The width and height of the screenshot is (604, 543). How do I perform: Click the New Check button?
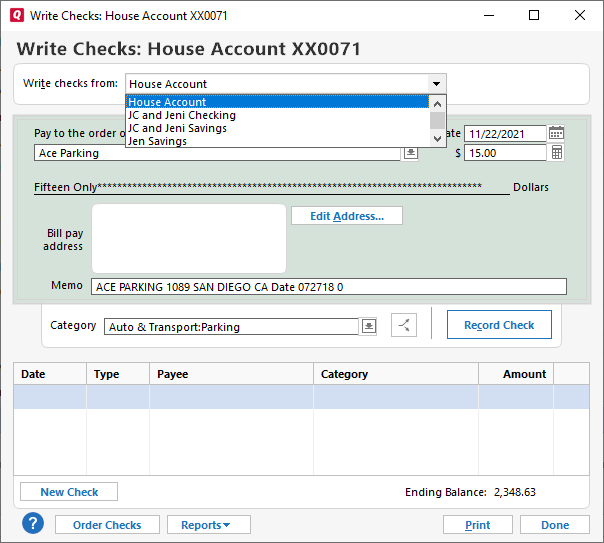click(69, 492)
